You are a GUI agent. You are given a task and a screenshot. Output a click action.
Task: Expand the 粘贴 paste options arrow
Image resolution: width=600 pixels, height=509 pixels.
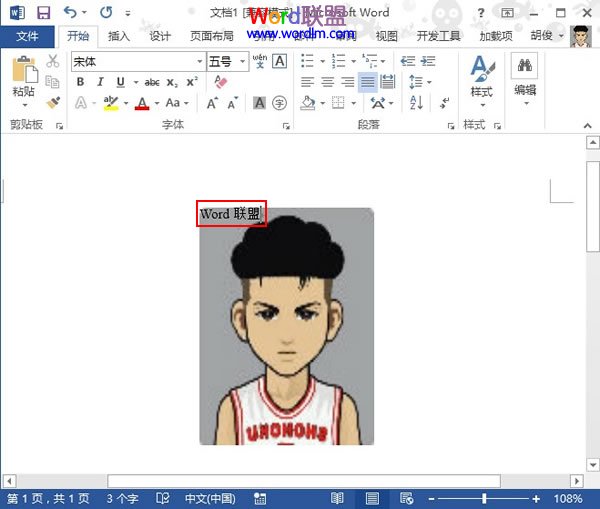tap(23, 104)
